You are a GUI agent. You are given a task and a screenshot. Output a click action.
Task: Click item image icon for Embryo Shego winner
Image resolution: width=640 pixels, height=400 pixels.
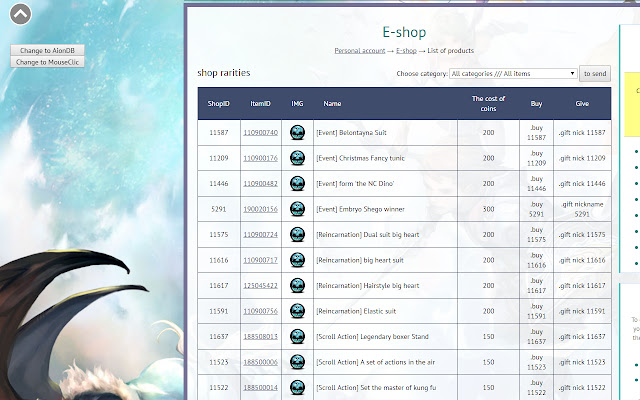(x=298, y=209)
